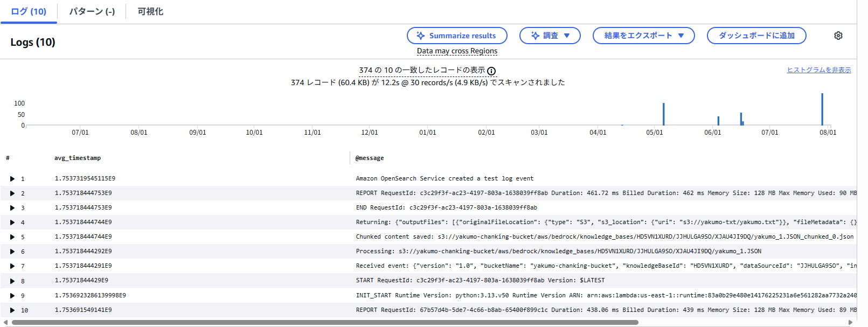The height and width of the screenshot is (327, 868).
Task: Click '374 の 10 の一致したレコードの表示' text
Action: click(422, 70)
